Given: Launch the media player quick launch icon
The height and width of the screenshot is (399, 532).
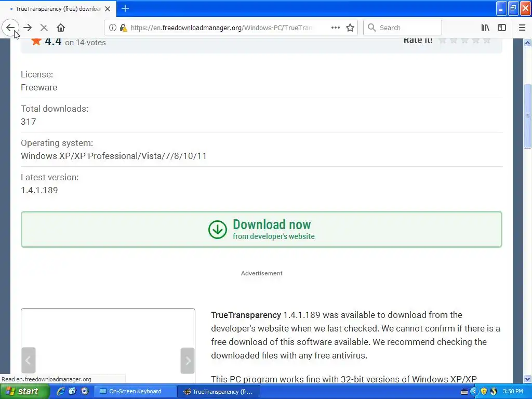Looking at the screenshot, I should point(85,391).
